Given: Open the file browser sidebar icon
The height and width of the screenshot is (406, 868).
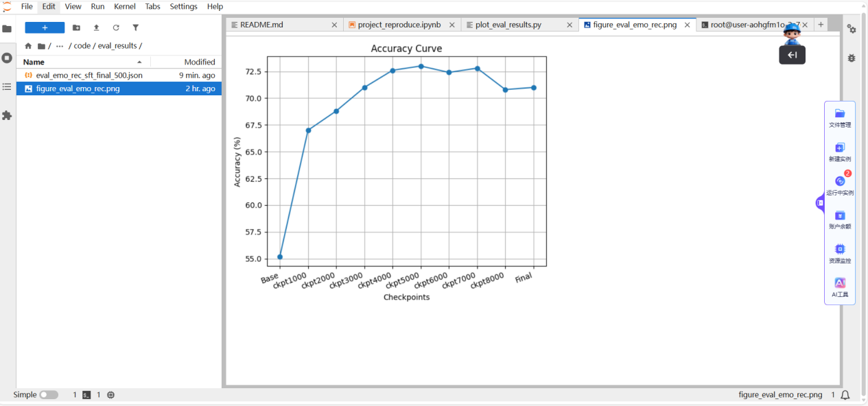Looking at the screenshot, I should 7,29.
